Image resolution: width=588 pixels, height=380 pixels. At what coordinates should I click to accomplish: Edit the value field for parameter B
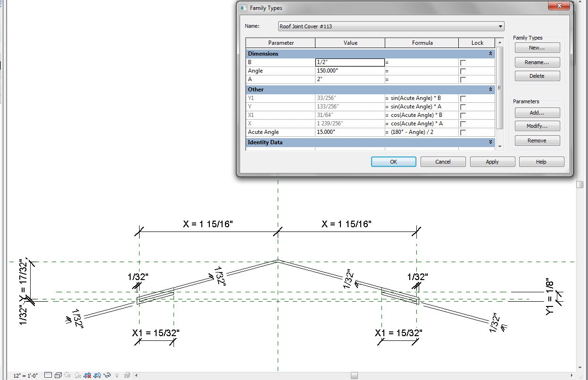click(x=350, y=62)
